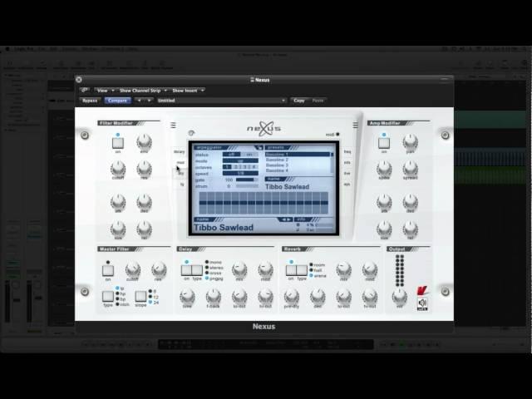Click the Bypass button

pos(90,101)
